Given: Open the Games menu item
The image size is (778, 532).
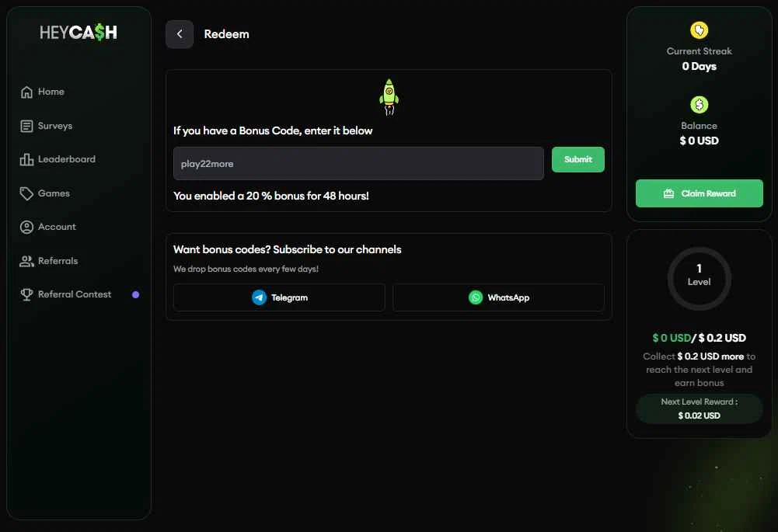Looking at the screenshot, I should (x=44, y=193).
